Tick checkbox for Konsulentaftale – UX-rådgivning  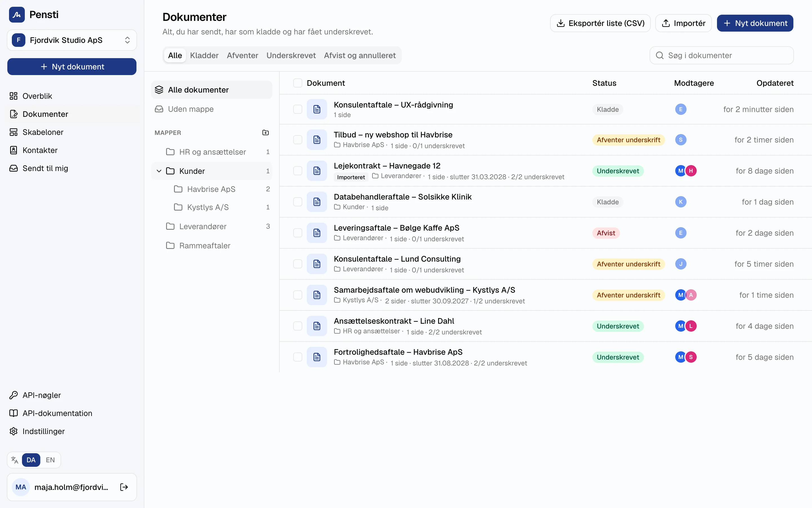coord(298,109)
